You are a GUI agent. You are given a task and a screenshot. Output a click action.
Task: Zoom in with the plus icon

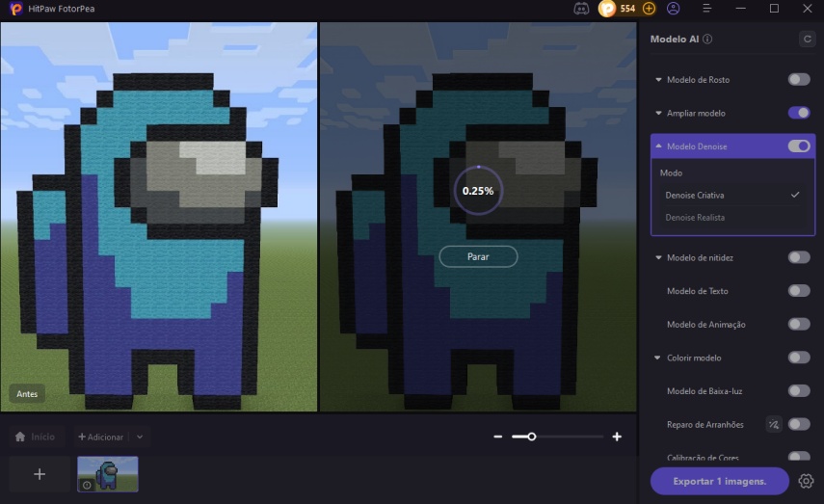tap(617, 437)
